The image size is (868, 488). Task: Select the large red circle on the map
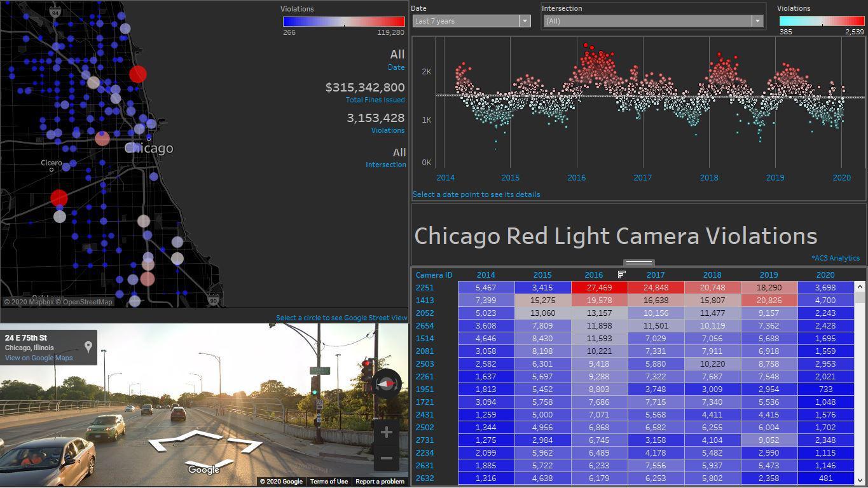pos(137,74)
